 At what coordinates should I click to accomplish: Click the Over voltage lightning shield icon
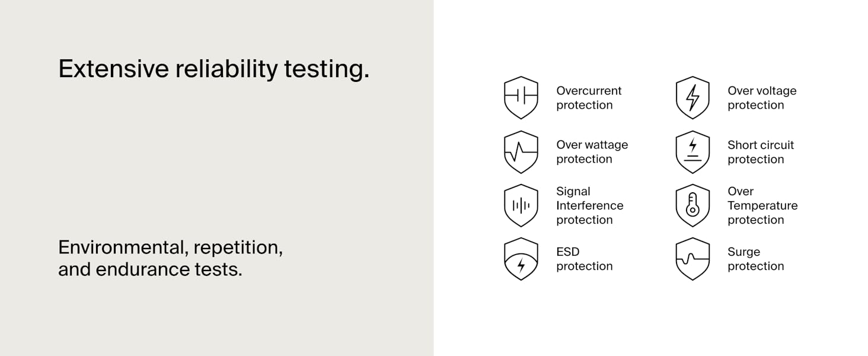pos(693,98)
